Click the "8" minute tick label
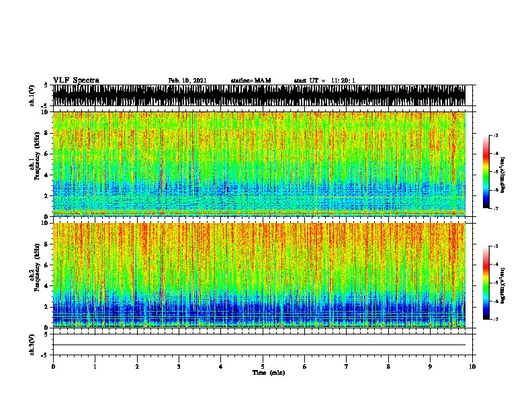Viewport: 532px width, 411px height. [388, 367]
